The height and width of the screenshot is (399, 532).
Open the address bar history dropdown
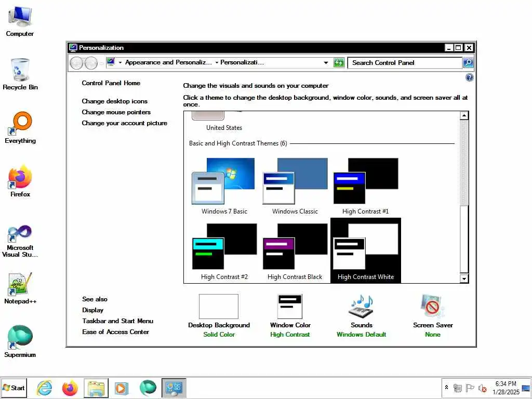pos(326,63)
